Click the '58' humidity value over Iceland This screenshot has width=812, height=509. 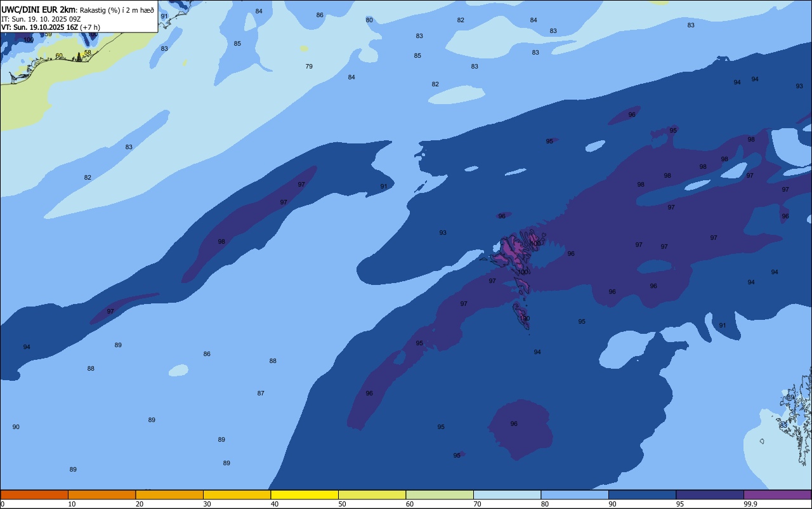[88, 53]
